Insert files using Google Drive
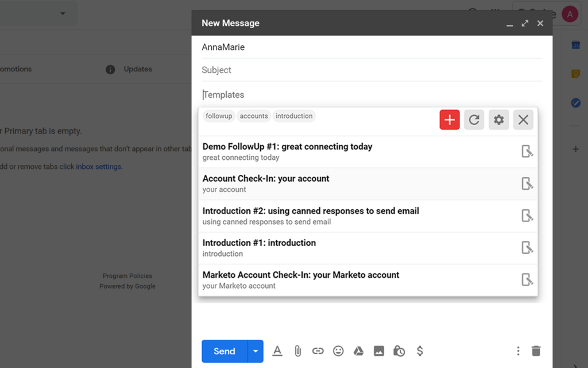The image size is (588, 368). pos(358,351)
